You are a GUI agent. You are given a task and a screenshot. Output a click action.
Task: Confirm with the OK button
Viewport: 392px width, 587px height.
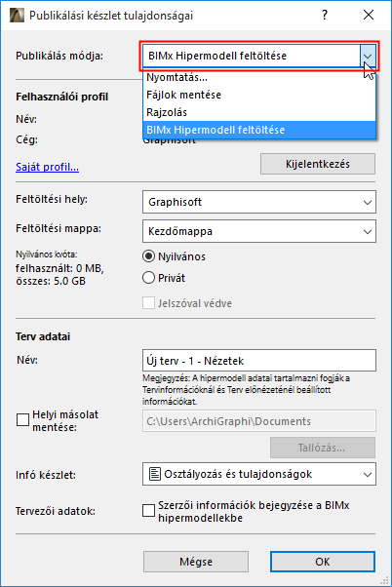323,562
